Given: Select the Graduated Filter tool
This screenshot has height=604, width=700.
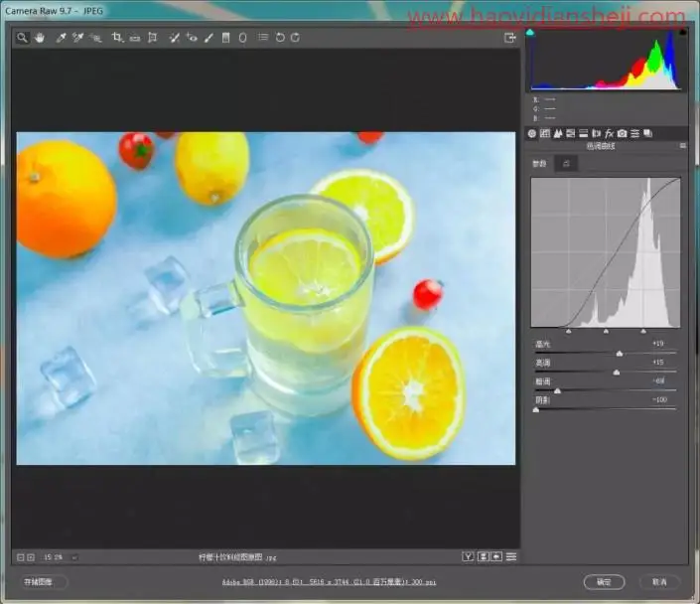Looking at the screenshot, I should (226, 38).
